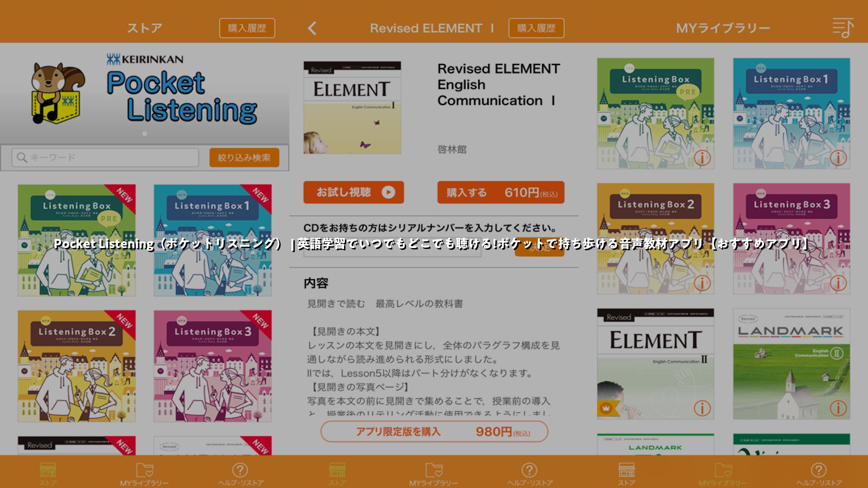The width and height of the screenshot is (868, 488).
Task: Open library Revised ELEMENT II cover
Action: [x=656, y=364]
